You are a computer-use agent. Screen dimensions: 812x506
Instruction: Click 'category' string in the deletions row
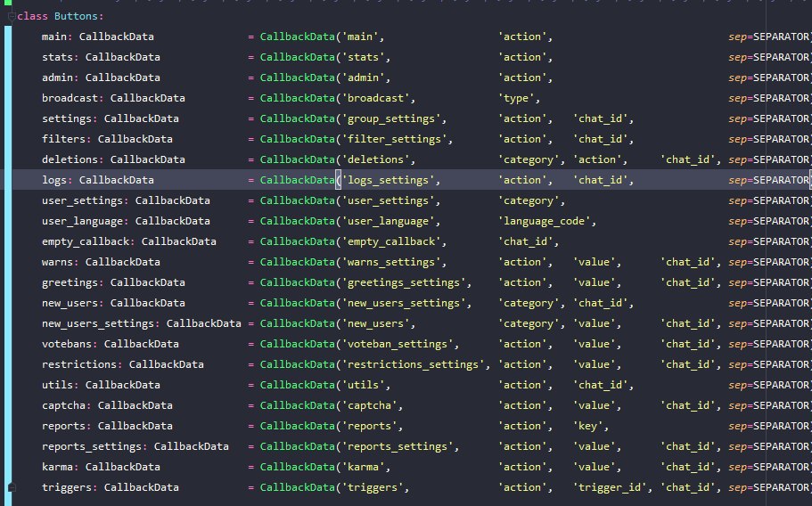pos(529,159)
